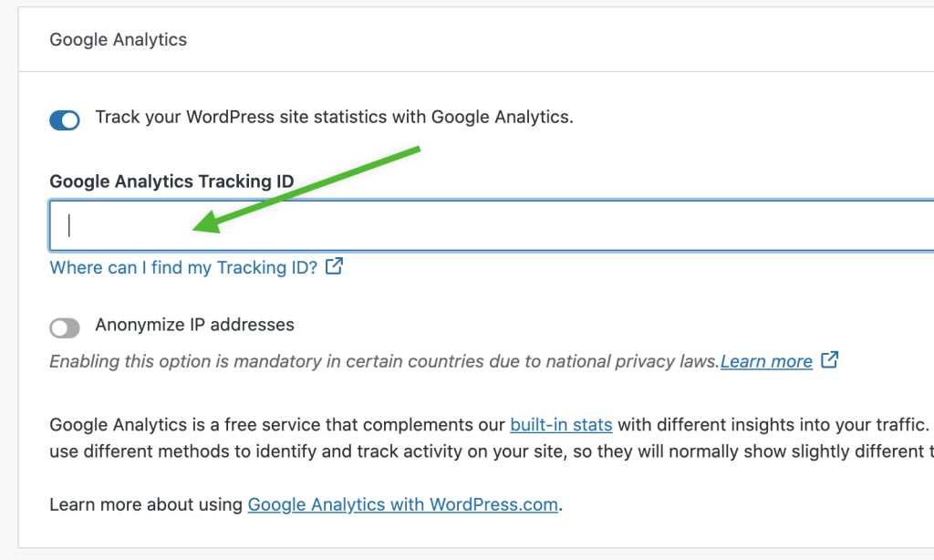Click the italic mandatory privacy laws note
Screen dimensions: 934x560
click(x=384, y=361)
